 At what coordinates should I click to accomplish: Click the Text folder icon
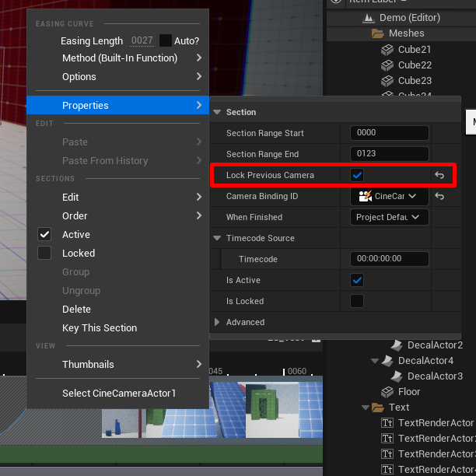[378, 408]
